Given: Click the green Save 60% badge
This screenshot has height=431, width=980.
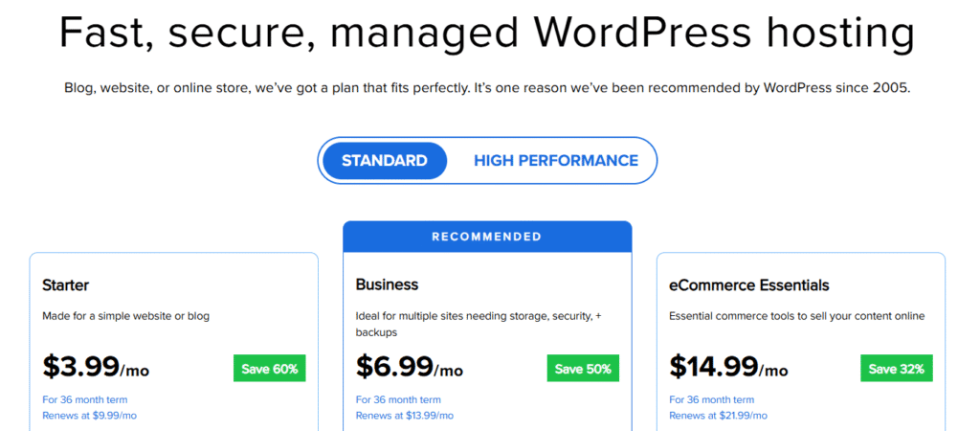Looking at the screenshot, I should [x=269, y=369].
